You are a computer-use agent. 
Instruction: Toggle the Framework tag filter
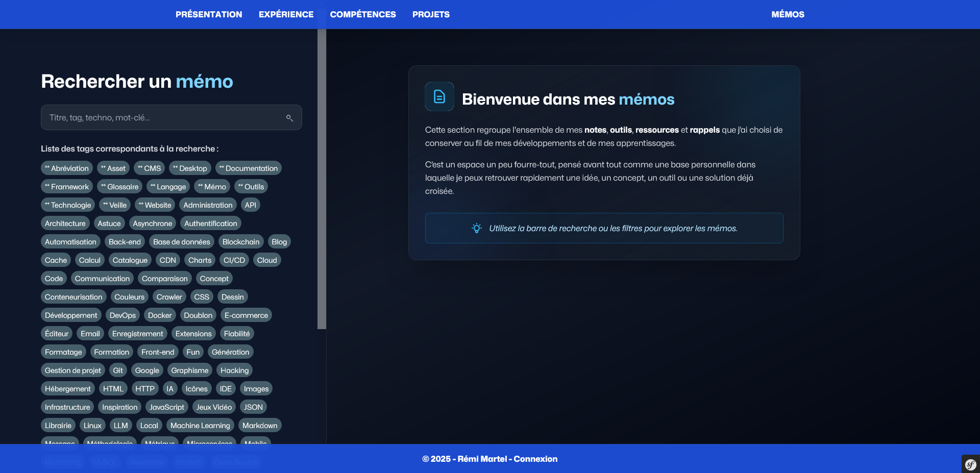click(x=67, y=187)
